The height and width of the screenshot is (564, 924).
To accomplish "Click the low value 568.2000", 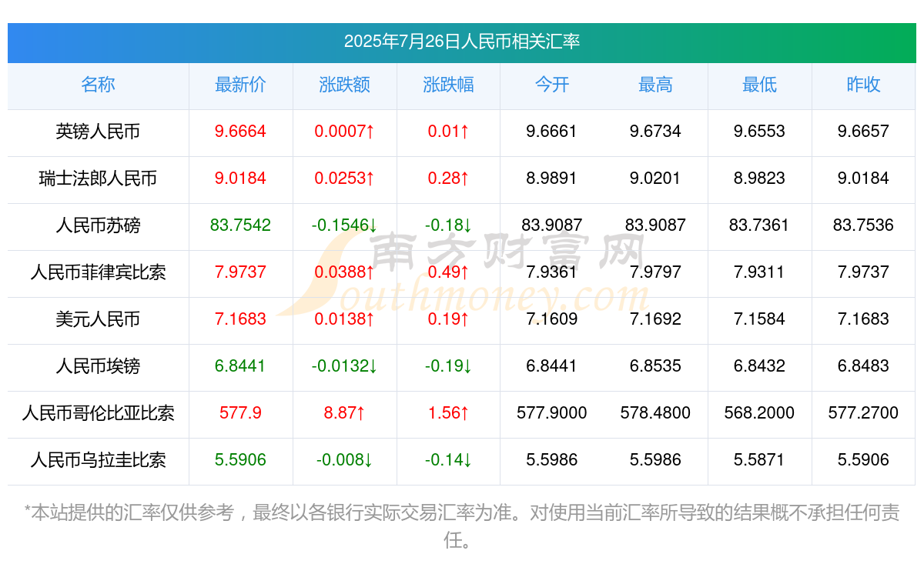I will tap(760, 413).
